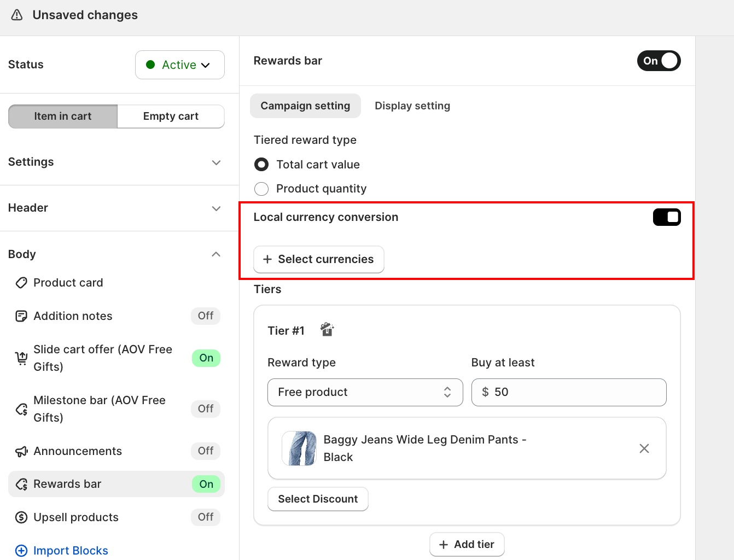Open Milestone bar (AOV Free Gifts)
Screen dimensions: 734x560
click(x=100, y=409)
